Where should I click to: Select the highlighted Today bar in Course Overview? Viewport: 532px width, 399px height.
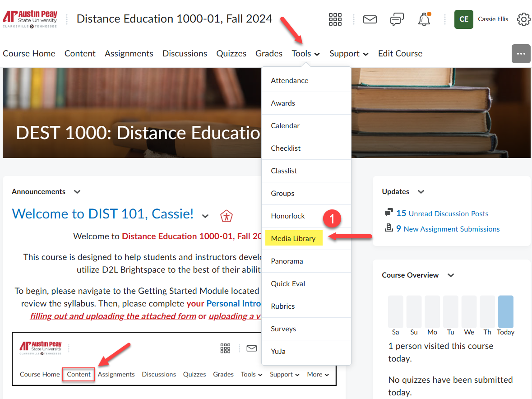(x=505, y=311)
